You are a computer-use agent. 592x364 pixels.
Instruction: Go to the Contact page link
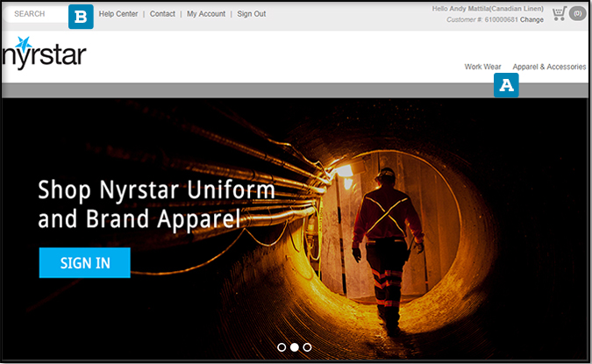[162, 14]
